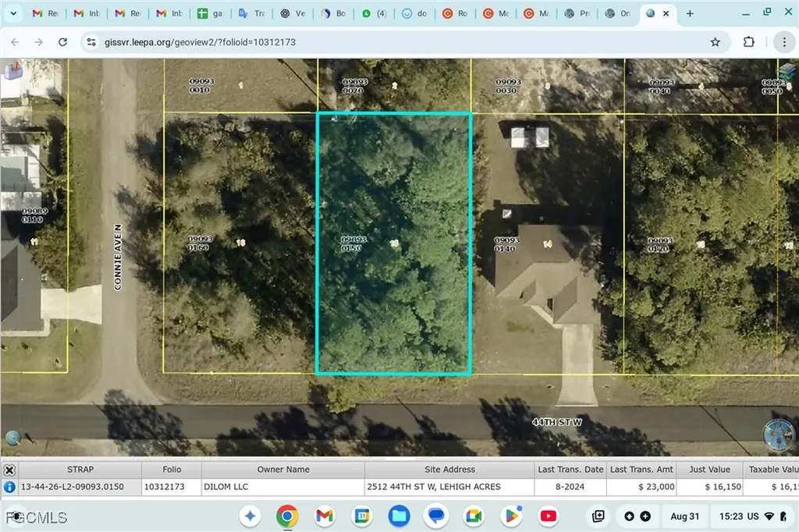Image resolution: width=799 pixels, height=532 pixels.
Task: Open Gmail from the taskbar shelf
Action: pos(325,516)
